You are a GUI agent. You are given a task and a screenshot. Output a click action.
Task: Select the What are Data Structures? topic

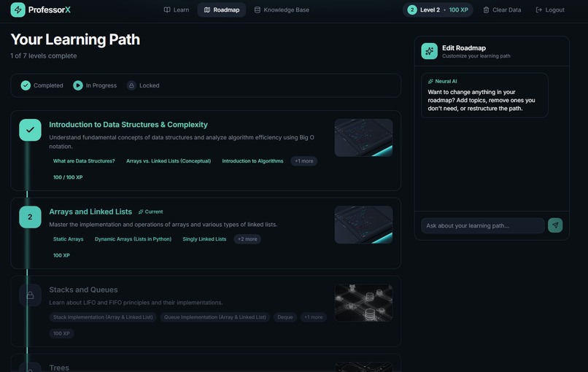click(x=84, y=161)
